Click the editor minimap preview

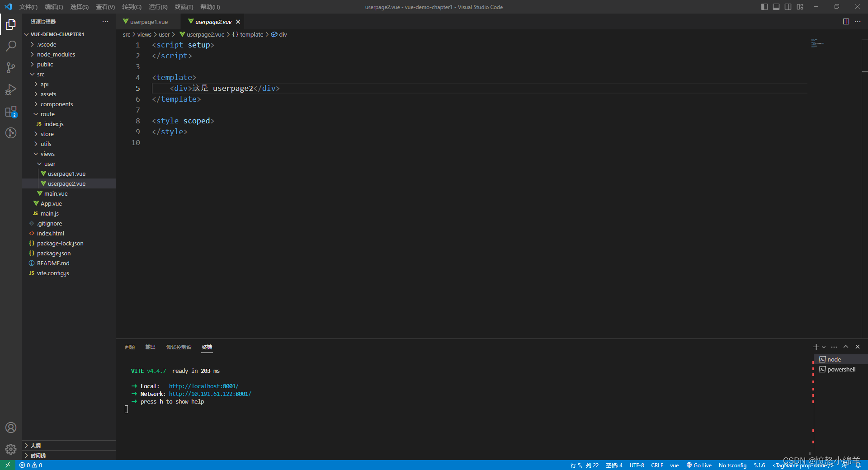pos(817,43)
